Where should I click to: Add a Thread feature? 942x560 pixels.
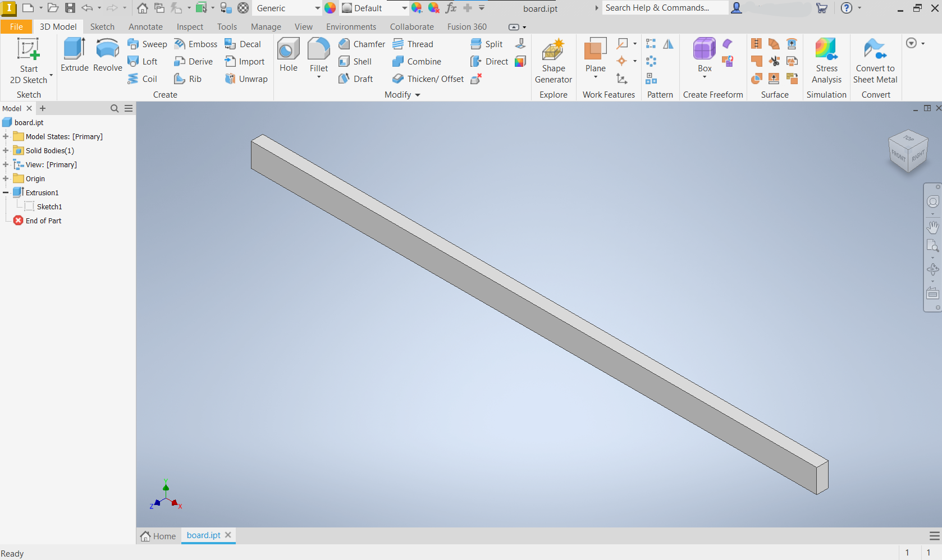[413, 44]
